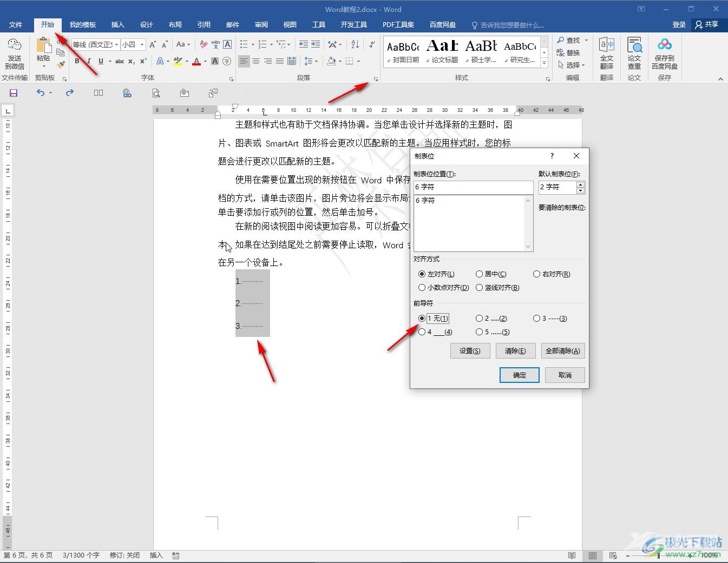Clear all formatting with eraser icon

coord(204,44)
